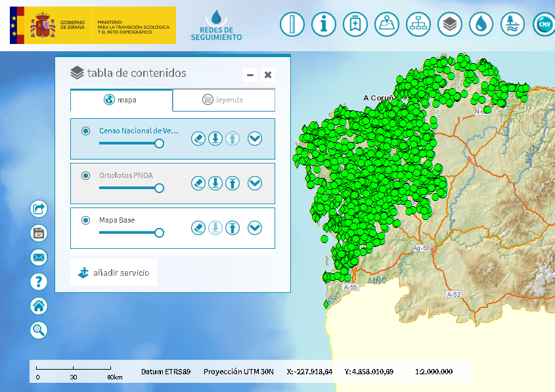This screenshot has width=555, height=392.
Task: Move Censo Nacional de Ve... layer down
Action: pyautogui.click(x=215, y=139)
